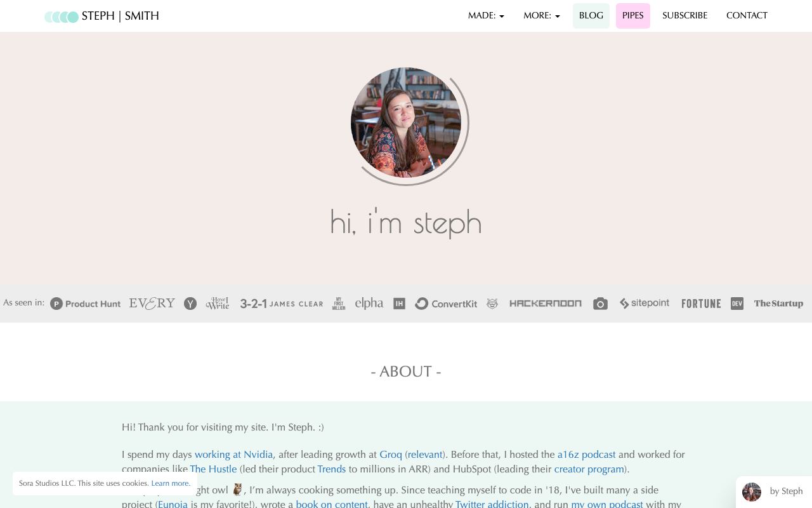Open the MADE: dropdown menu
The width and height of the screenshot is (812, 508).
coord(486,16)
